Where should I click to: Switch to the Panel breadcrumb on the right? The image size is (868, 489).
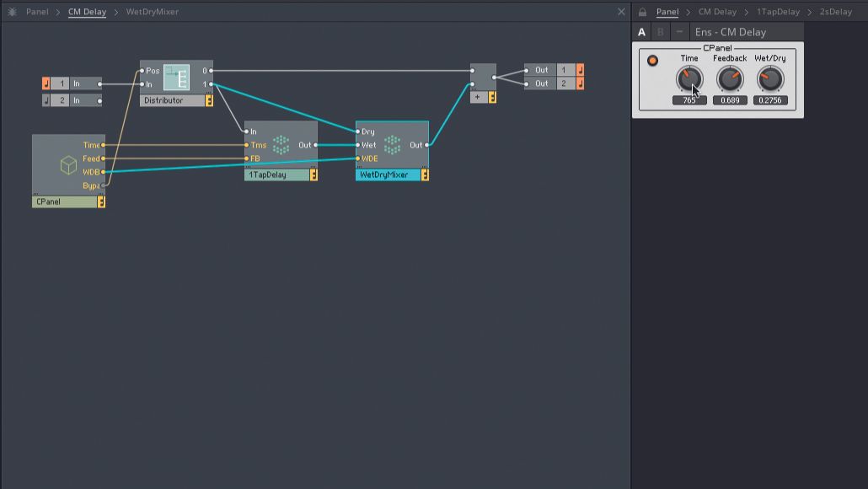667,12
